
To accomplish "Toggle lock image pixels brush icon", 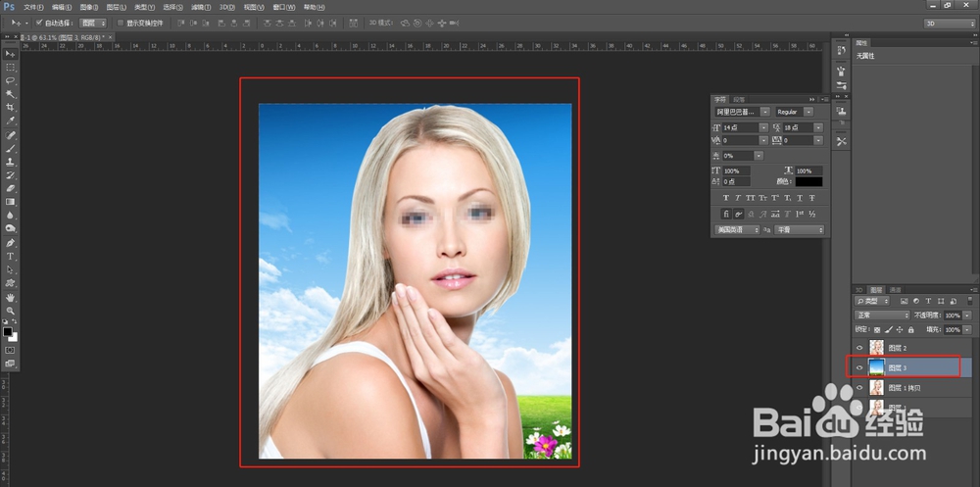I will coord(889,329).
